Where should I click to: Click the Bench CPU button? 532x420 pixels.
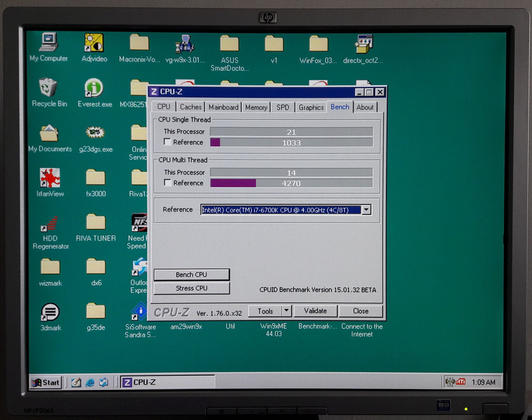click(191, 275)
